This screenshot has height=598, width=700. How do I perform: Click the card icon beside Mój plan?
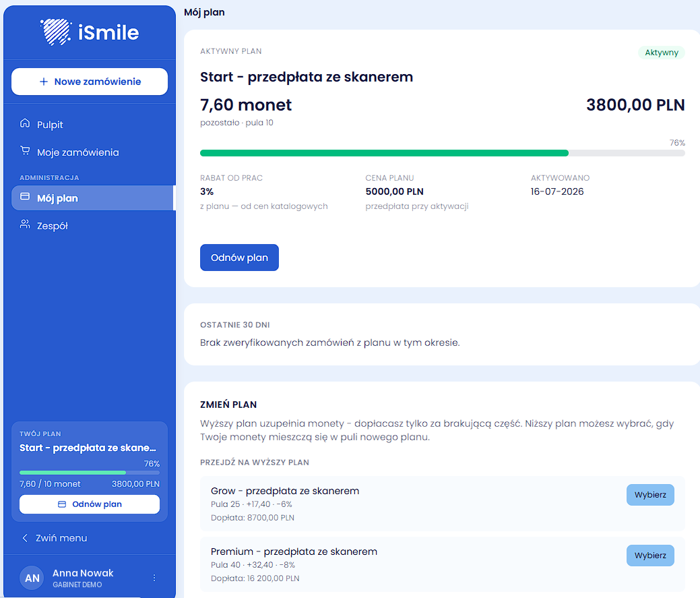pos(25,197)
